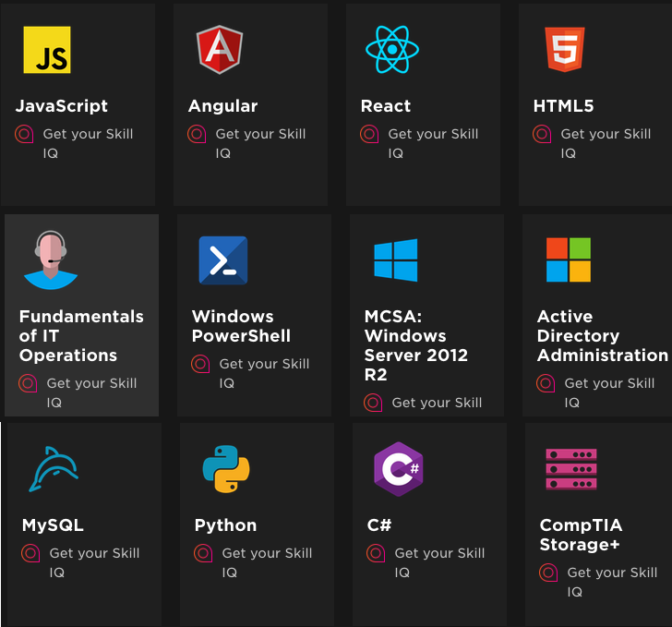This screenshot has height=627, width=672.
Task: Select 'Get your Skill IQ' under JavaScript
Action: [88, 143]
